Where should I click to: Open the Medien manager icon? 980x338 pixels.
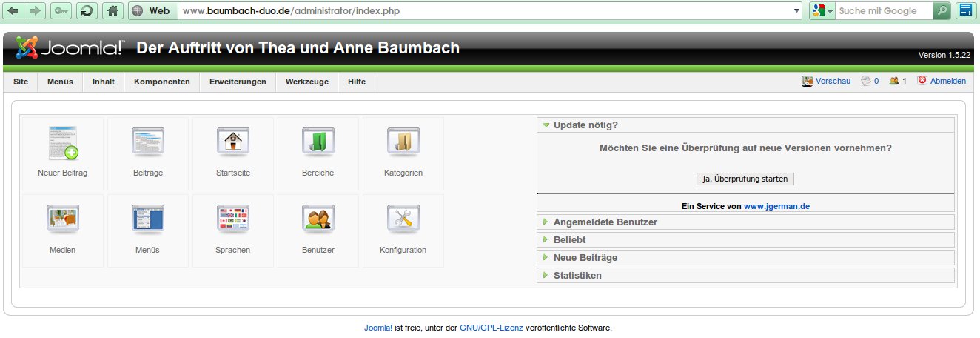tap(63, 219)
